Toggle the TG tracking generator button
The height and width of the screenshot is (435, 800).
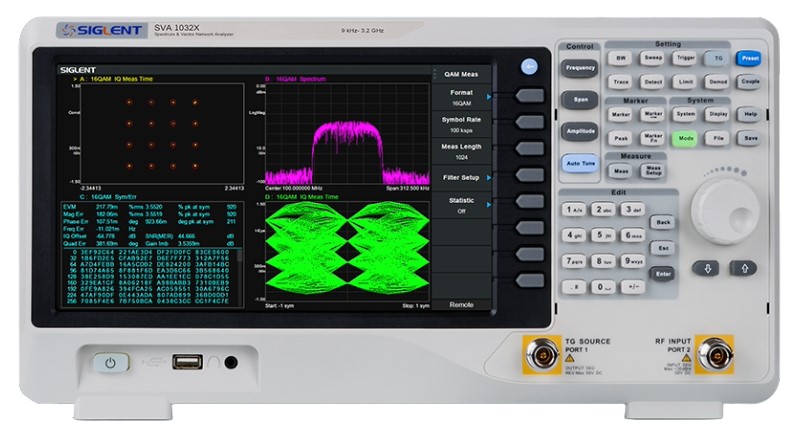[x=716, y=59]
